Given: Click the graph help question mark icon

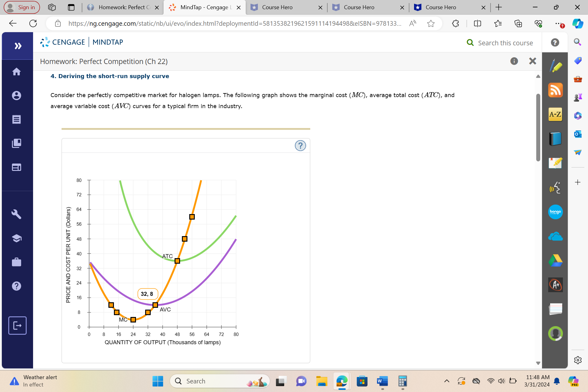Looking at the screenshot, I should point(300,145).
